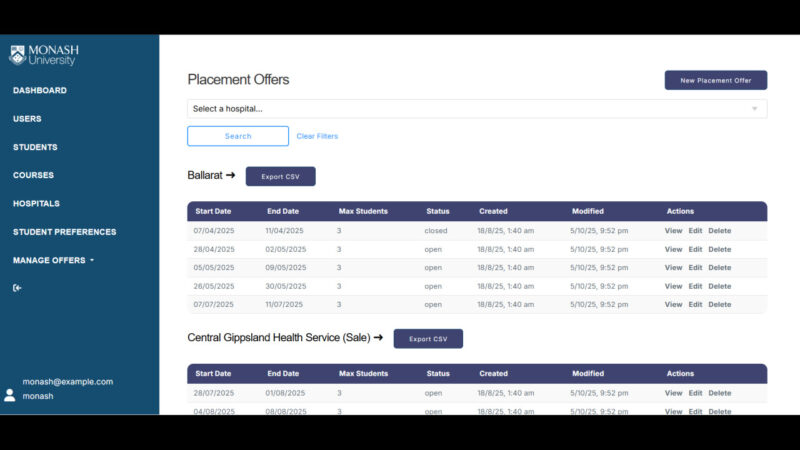Open the Select a hospital dropdown
This screenshot has height=450, width=800.
(x=470, y=108)
